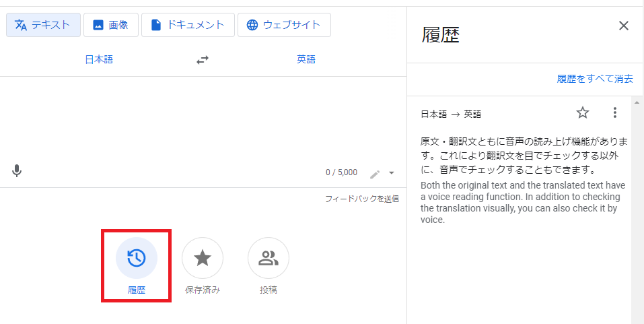Start voice input with microphone icon
The image size is (644, 324).
(x=16, y=170)
